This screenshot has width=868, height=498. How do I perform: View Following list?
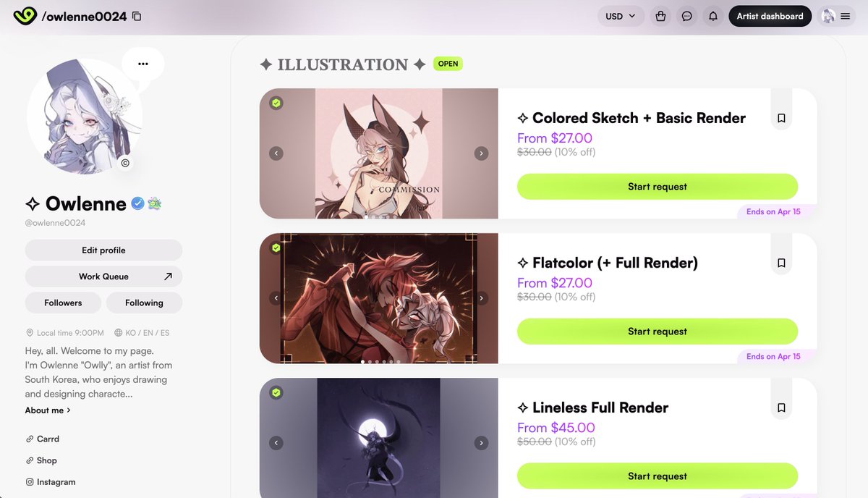[144, 303]
